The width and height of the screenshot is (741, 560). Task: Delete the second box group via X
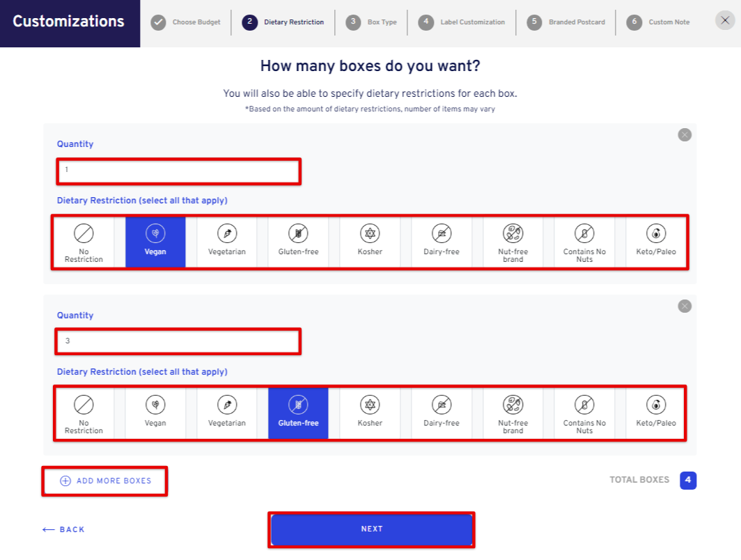pos(685,306)
